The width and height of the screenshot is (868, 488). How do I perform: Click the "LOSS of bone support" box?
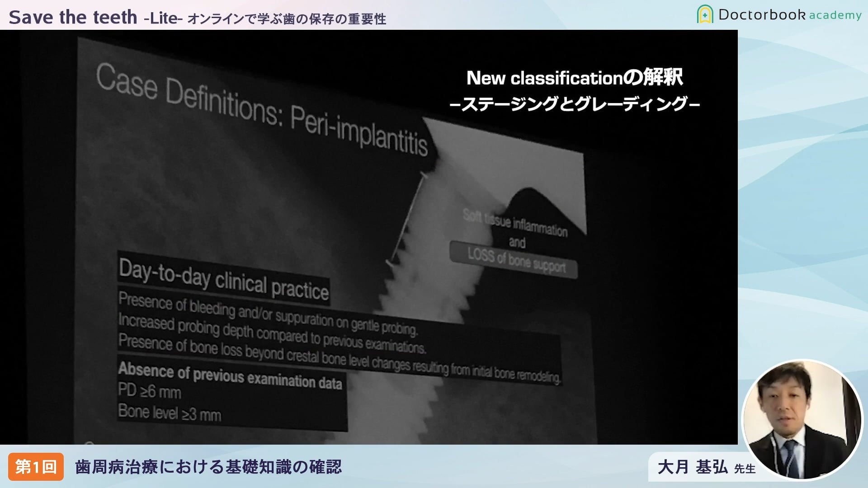[x=514, y=260]
